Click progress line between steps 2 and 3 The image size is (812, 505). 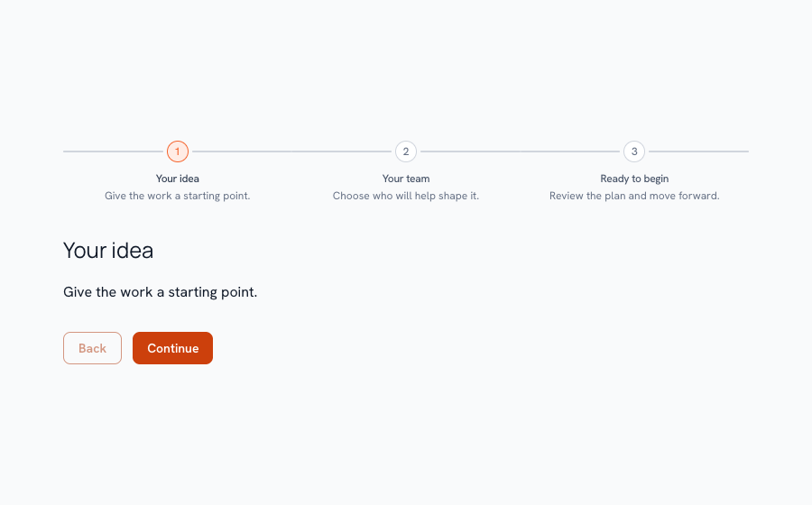pyautogui.click(x=520, y=151)
